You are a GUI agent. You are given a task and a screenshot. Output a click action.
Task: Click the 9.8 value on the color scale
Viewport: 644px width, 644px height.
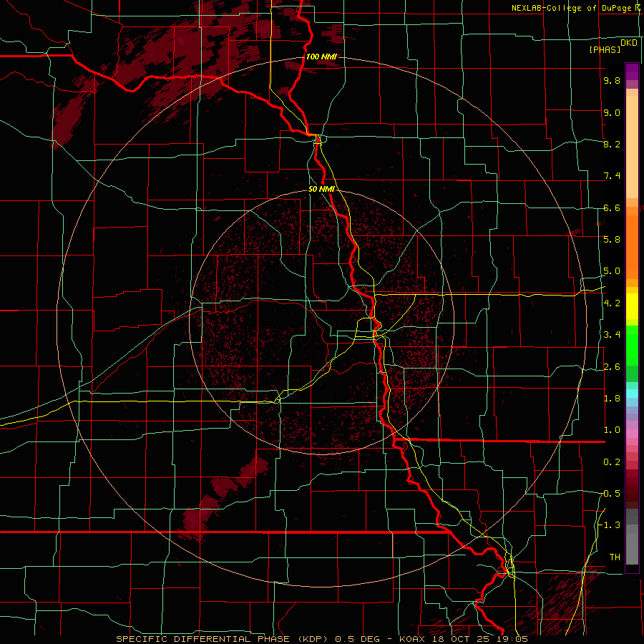coord(612,80)
